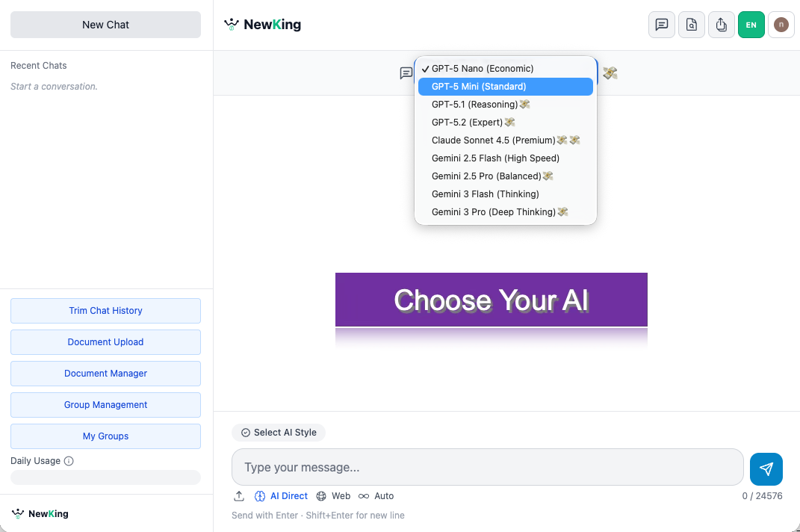
Task: Toggle the AI Direct mode
Action: tap(282, 495)
